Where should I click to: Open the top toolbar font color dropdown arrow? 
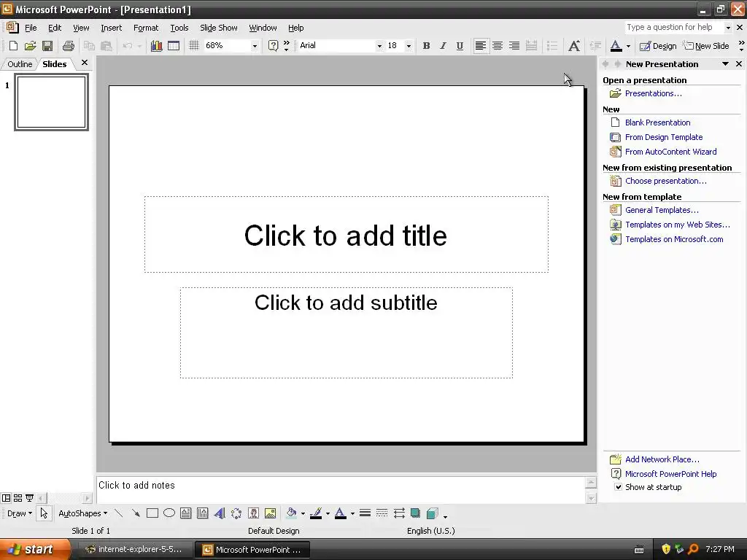[x=628, y=46]
